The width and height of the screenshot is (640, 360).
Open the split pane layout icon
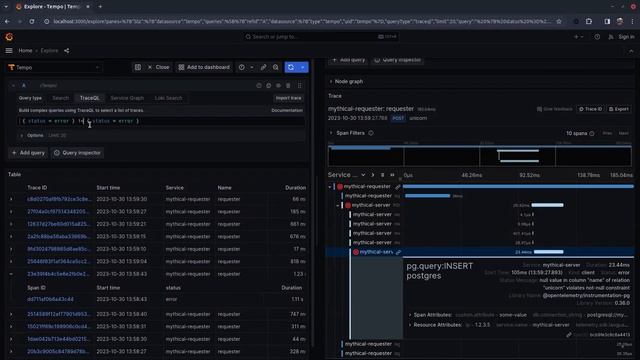(x=138, y=67)
